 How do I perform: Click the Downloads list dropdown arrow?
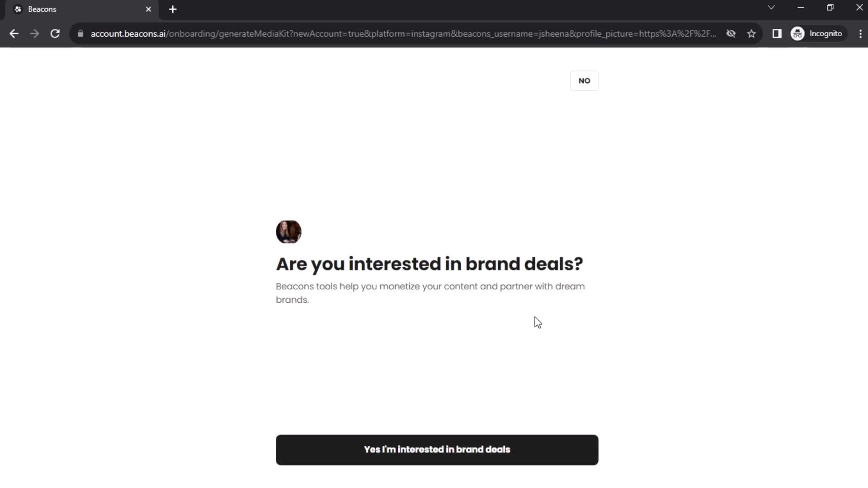click(x=771, y=8)
